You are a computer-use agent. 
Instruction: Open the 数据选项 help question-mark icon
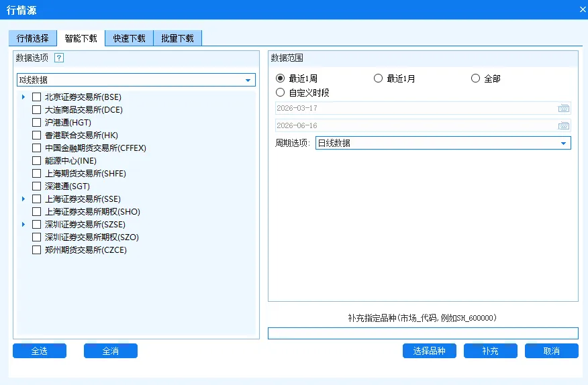tap(59, 58)
